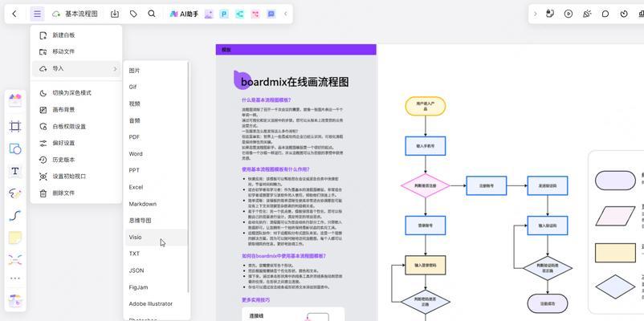This screenshot has width=644, height=321.
Task: Import 思维导图 from the submenu
Action: click(x=156, y=221)
